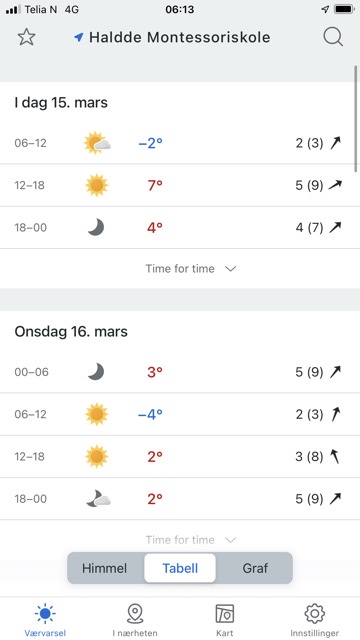Open the I nærheten pin tab

pyautogui.click(x=135, y=620)
